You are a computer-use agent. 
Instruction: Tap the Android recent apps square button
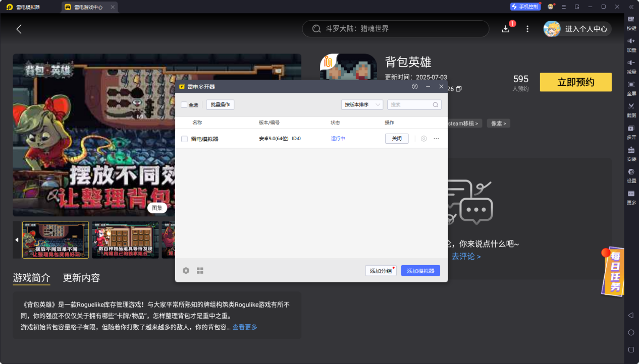tap(631, 350)
